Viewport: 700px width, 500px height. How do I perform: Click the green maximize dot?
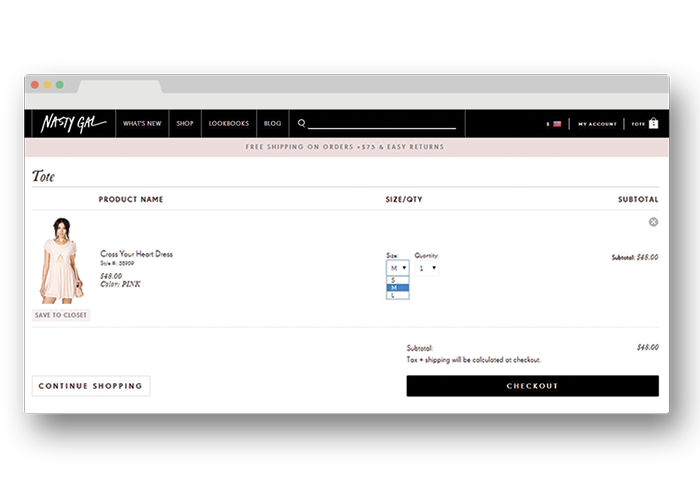(x=59, y=85)
